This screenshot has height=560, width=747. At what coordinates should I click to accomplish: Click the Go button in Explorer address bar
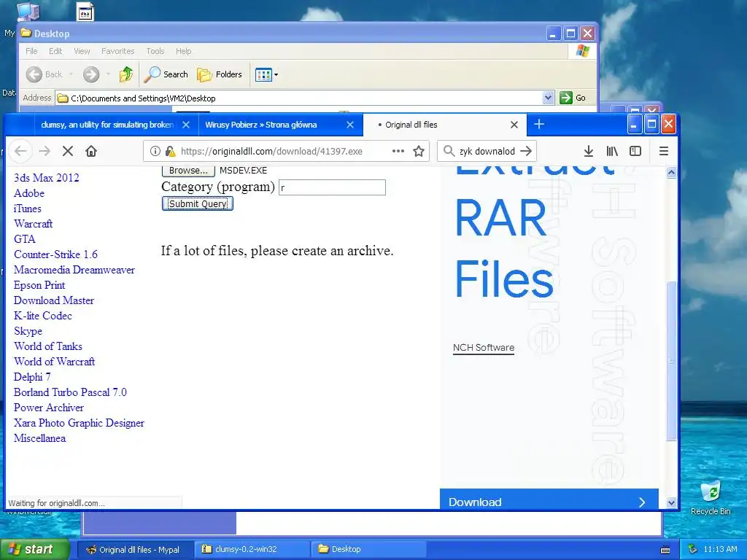coord(573,98)
